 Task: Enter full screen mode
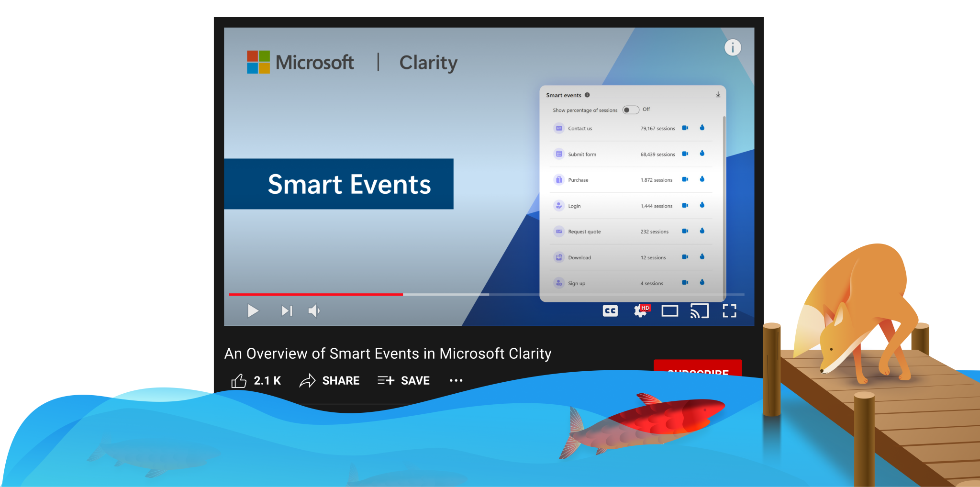point(729,311)
